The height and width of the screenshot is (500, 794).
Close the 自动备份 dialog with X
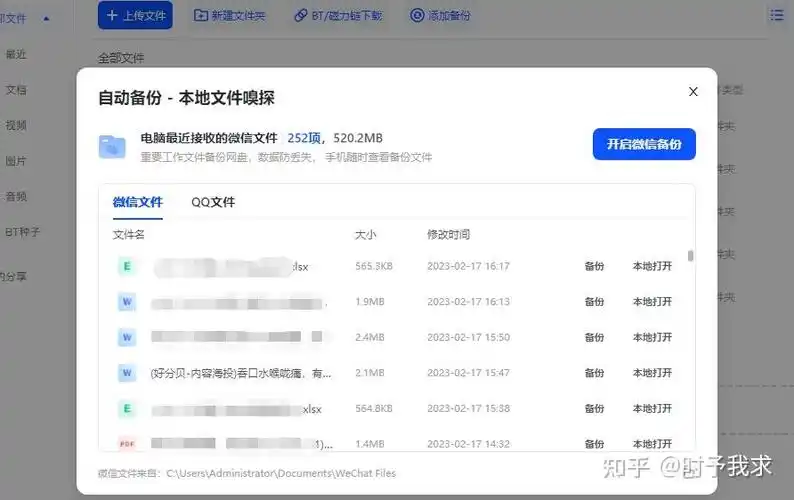693,92
